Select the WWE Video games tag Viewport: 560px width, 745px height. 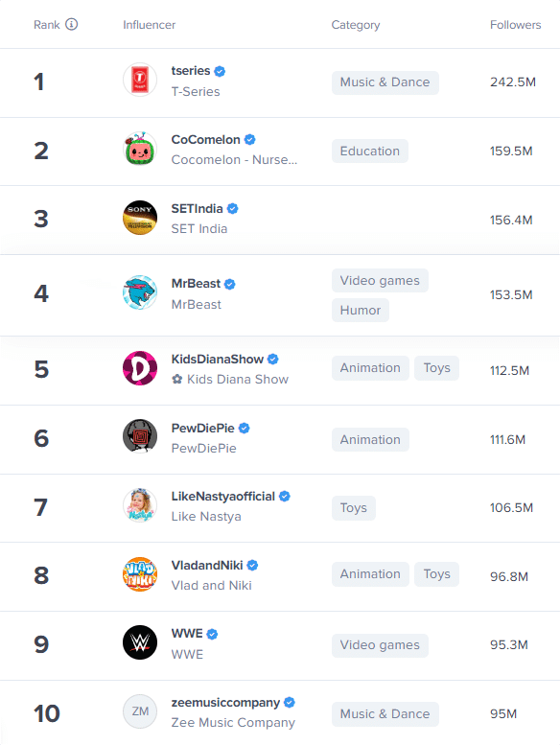[380, 645]
